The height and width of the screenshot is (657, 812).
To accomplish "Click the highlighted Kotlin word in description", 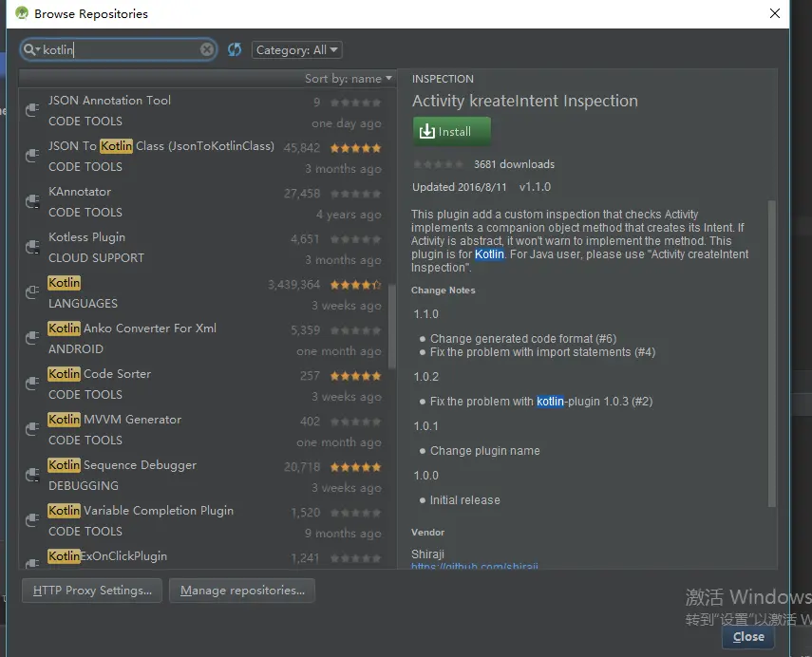I will tap(489, 254).
